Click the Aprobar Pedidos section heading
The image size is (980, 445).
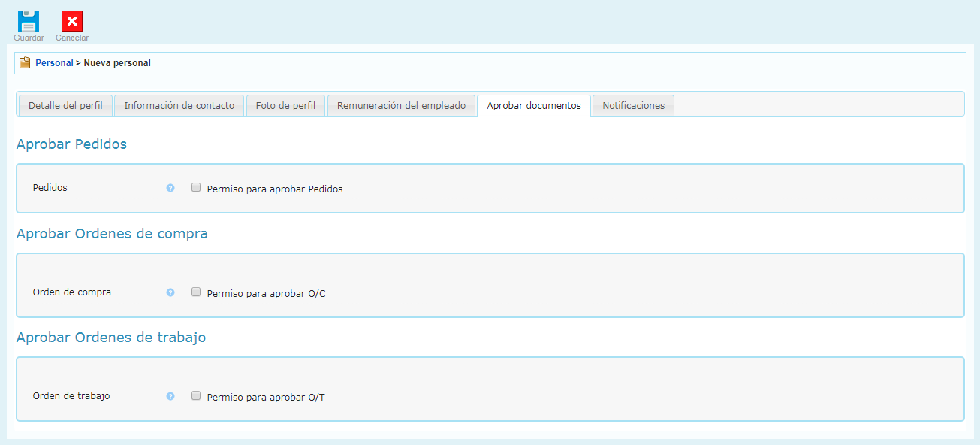(x=71, y=144)
